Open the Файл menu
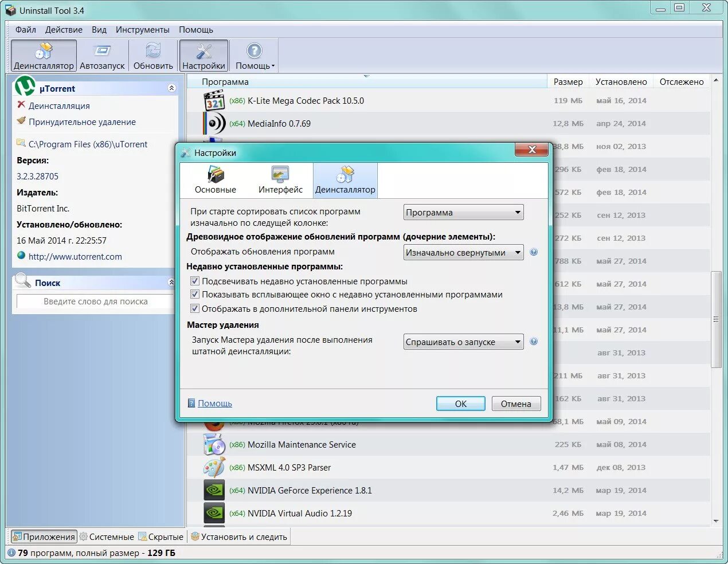The image size is (728, 564). pyautogui.click(x=26, y=30)
